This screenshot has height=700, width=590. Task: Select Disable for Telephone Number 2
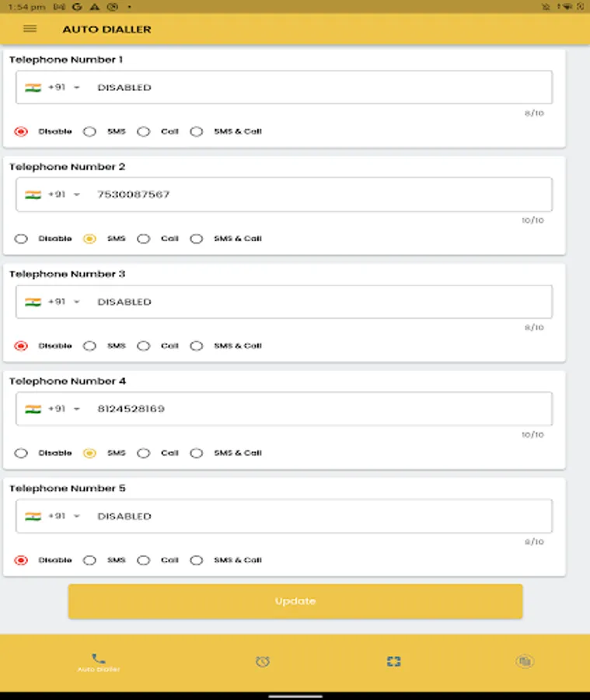[x=21, y=239]
